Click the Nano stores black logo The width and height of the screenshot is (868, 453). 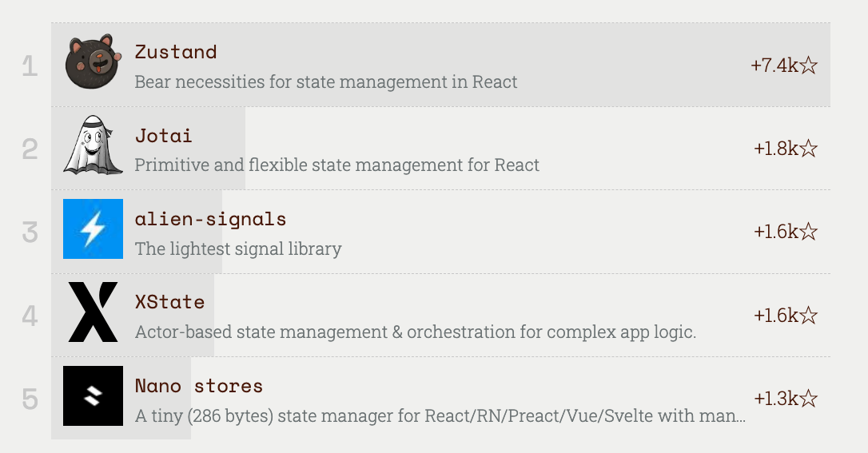[x=93, y=395]
